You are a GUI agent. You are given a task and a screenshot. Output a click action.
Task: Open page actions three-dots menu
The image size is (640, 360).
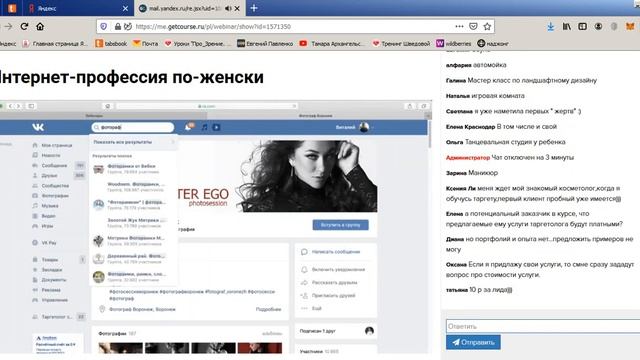pyautogui.click(x=459, y=27)
